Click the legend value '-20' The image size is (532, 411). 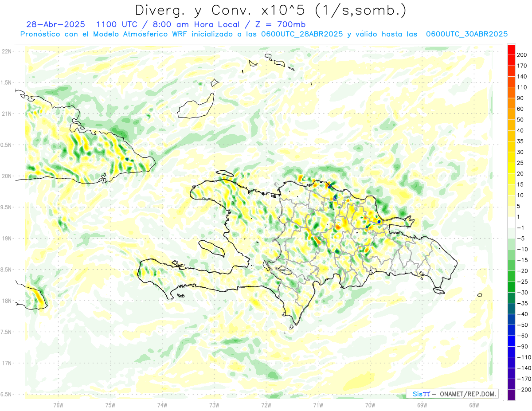522,271
